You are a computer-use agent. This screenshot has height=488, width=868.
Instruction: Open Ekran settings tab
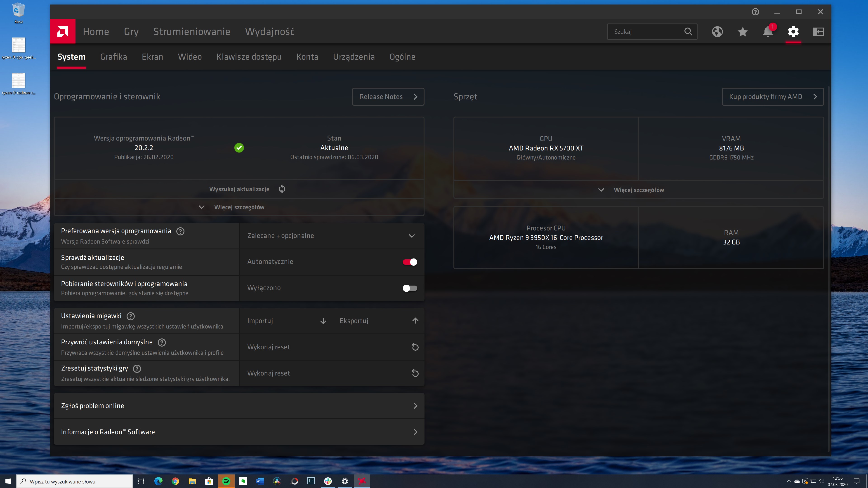tap(152, 57)
